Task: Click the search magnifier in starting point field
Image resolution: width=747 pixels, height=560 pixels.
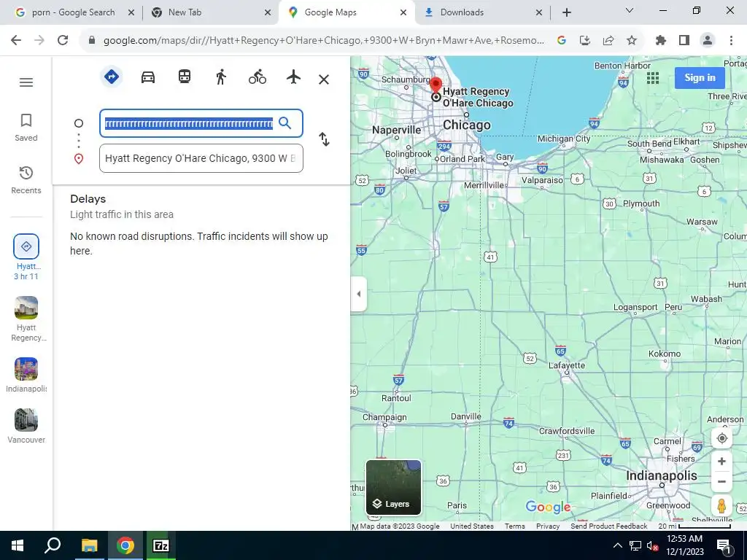Action: (285, 123)
